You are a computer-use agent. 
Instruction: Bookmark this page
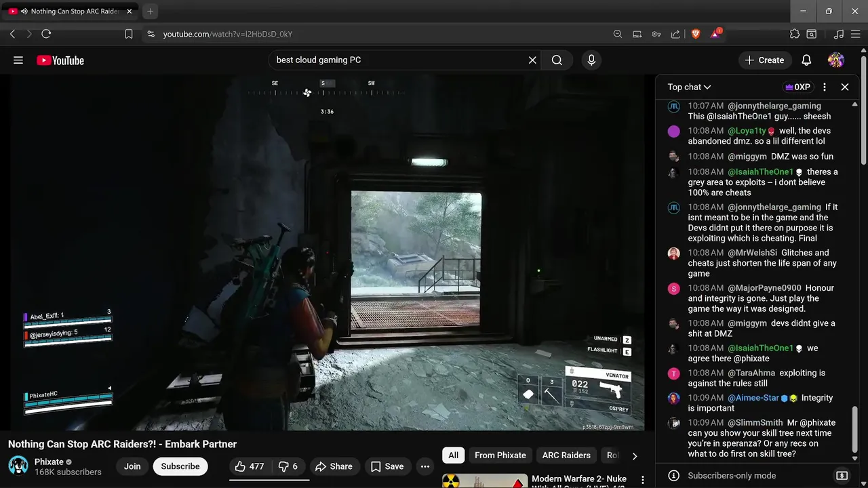coord(129,34)
